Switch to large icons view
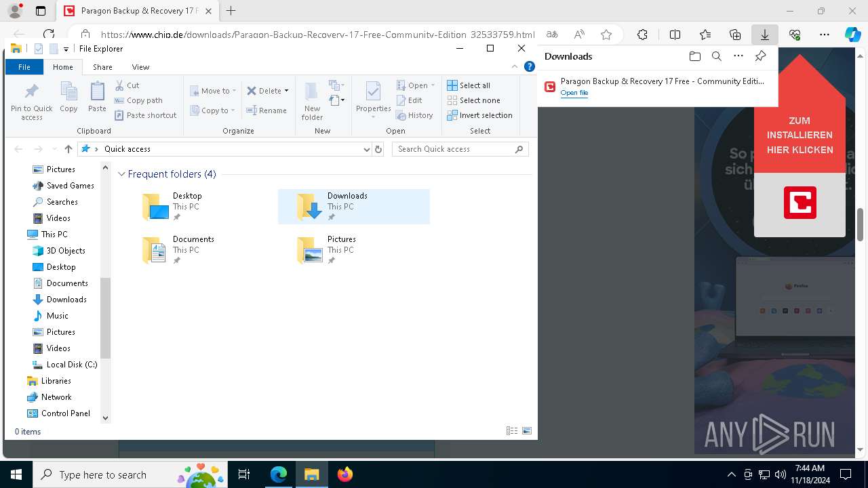 [x=527, y=431]
